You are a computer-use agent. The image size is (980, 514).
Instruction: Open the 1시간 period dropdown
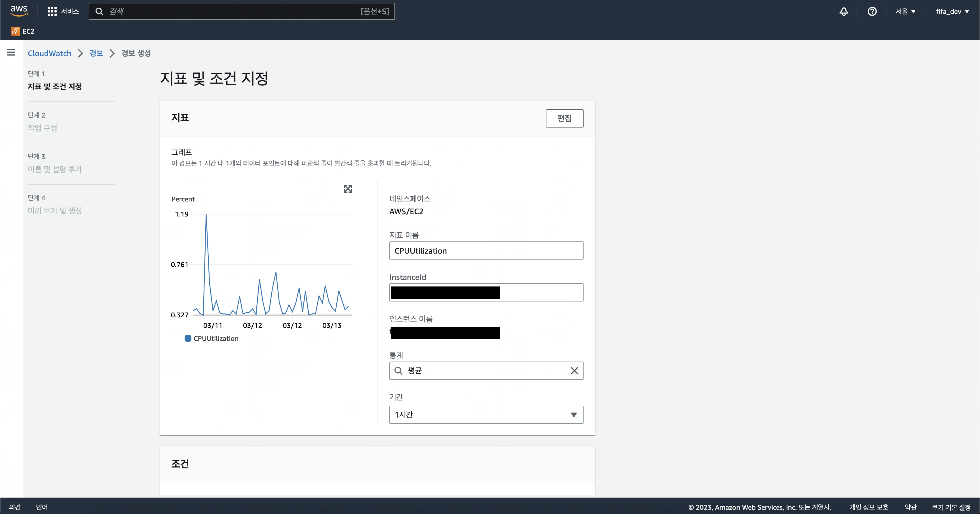coord(486,415)
